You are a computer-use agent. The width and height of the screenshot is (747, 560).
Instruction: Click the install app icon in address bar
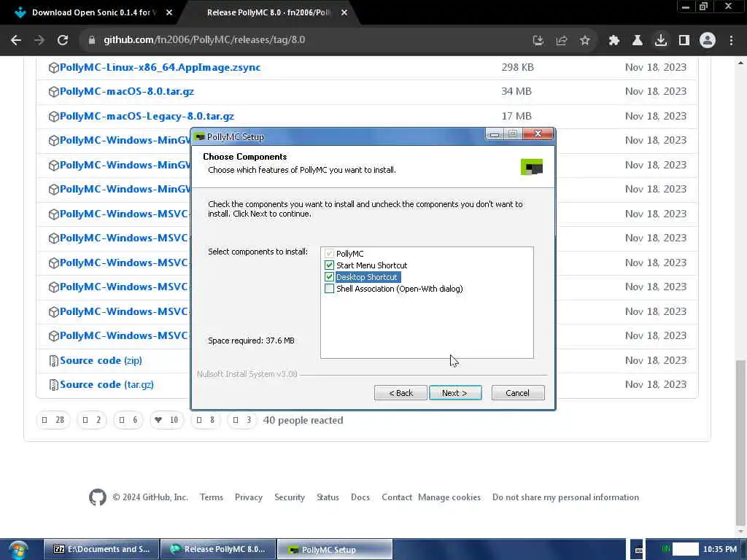click(538, 41)
